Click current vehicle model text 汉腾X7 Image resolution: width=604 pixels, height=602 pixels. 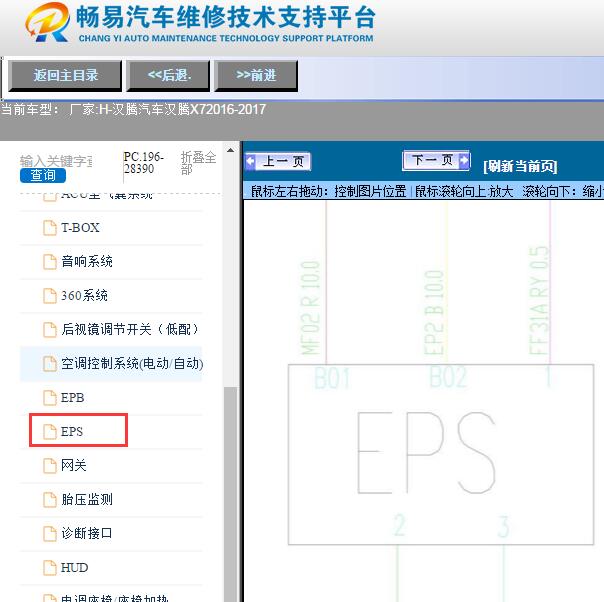coord(182,109)
